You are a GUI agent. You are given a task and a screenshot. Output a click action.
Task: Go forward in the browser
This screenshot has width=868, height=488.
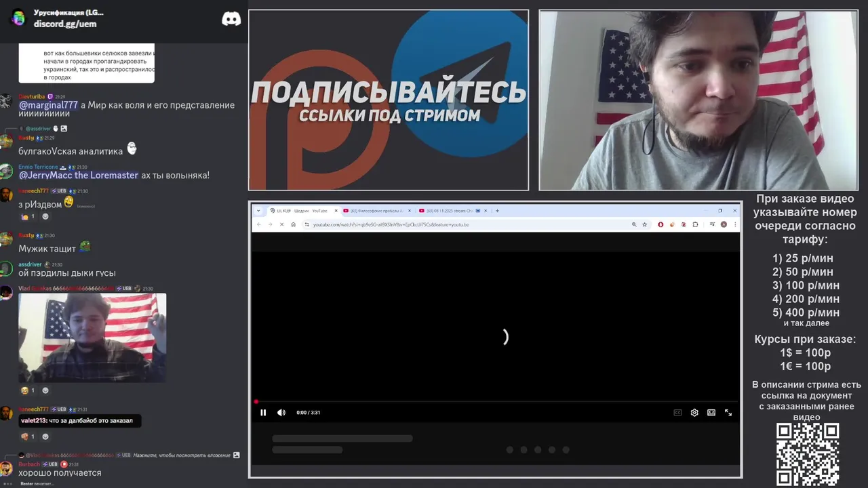pos(270,224)
